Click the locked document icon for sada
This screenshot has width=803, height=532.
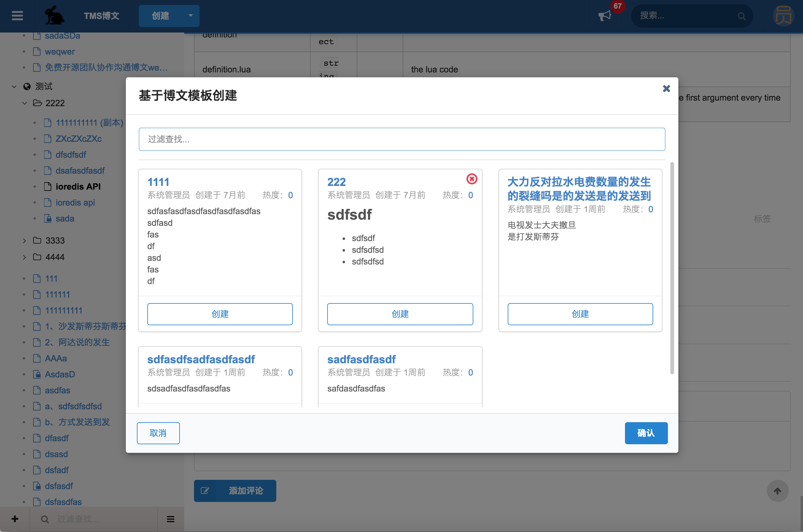[48, 218]
